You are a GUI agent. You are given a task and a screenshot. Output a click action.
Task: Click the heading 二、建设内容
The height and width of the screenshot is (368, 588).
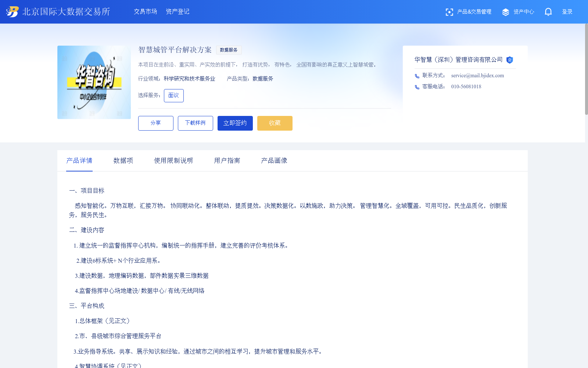point(87,230)
